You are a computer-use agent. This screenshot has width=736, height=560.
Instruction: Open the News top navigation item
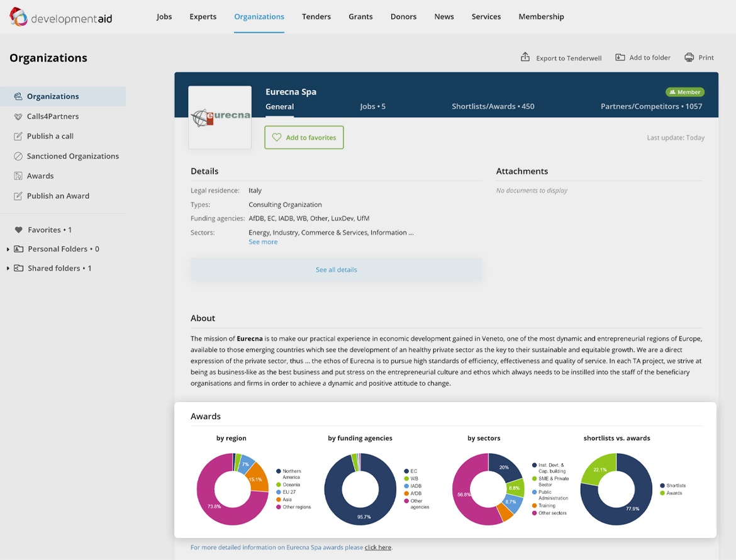444,16
